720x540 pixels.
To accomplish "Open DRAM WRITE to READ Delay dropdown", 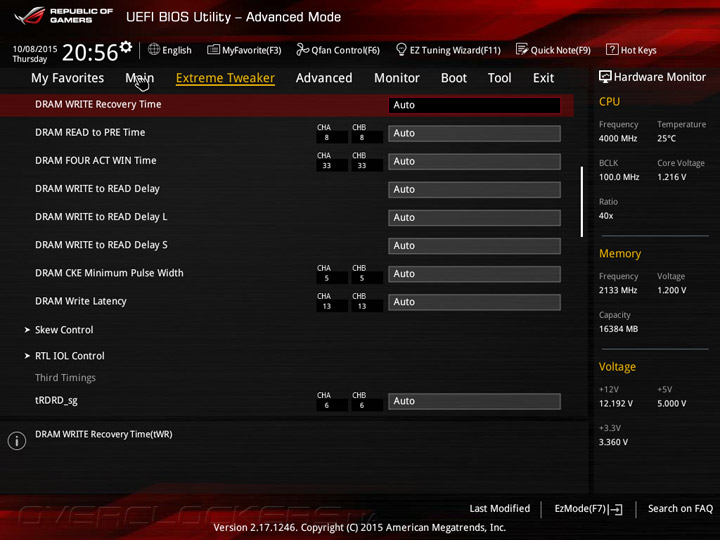I will pos(474,190).
